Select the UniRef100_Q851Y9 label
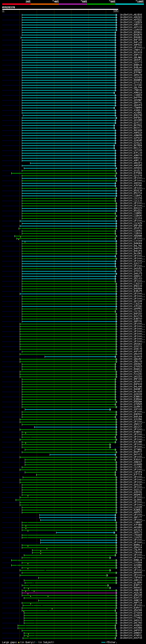146x644 pixels. pos(131,75)
